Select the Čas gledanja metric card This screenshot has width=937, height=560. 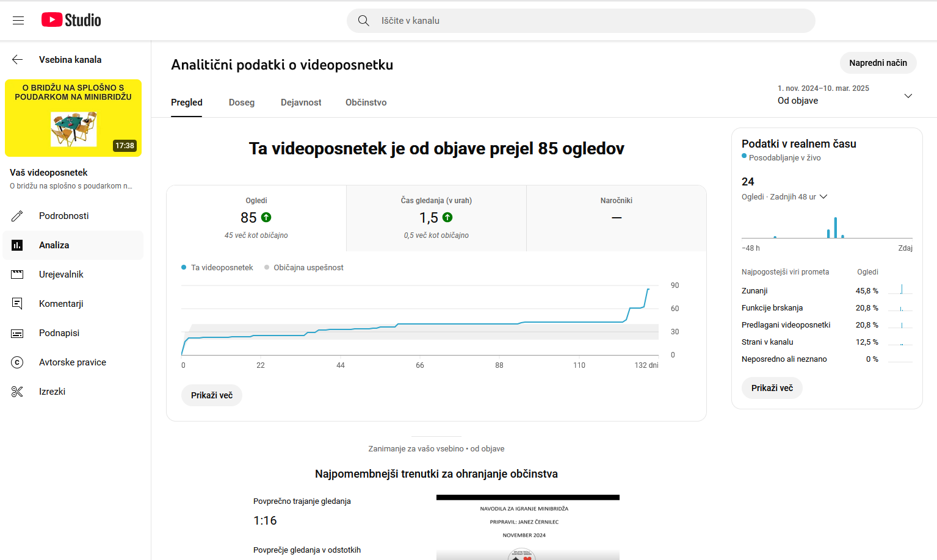click(436, 218)
